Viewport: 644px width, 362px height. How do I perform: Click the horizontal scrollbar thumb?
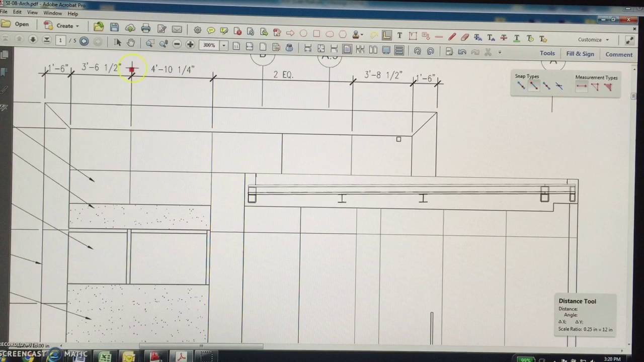click(201, 346)
